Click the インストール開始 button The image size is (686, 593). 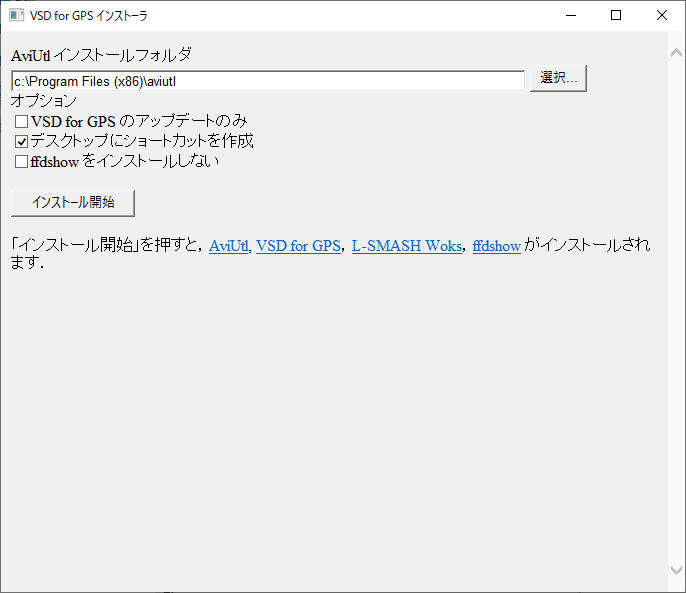[72, 202]
